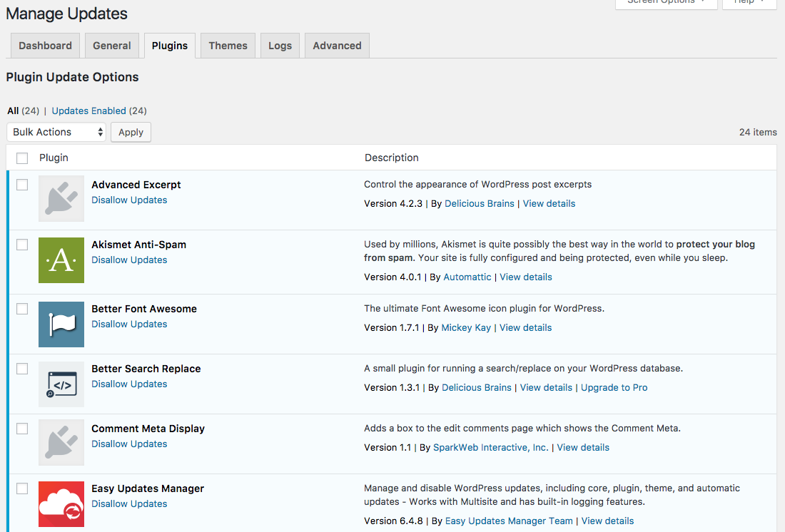The height and width of the screenshot is (532, 785).
Task: Disallow updates for Advanced Excerpt
Action: pyautogui.click(x=129, y=200)
